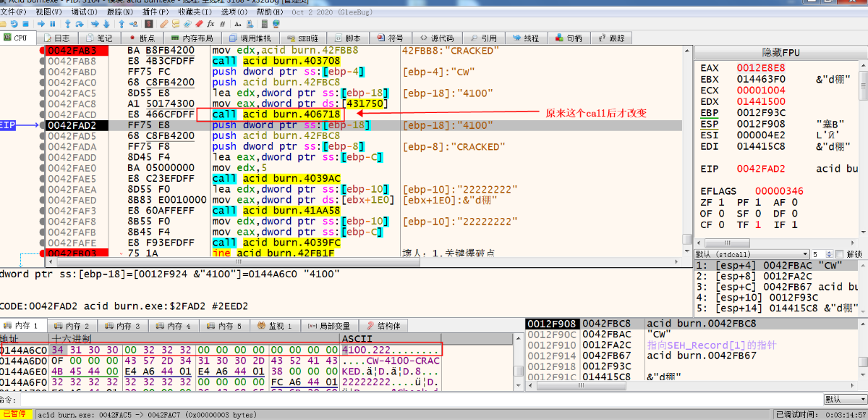This screenshot has width=868, height=420.
Task: Click the run to user code toolbar icon
Action: 133,24
